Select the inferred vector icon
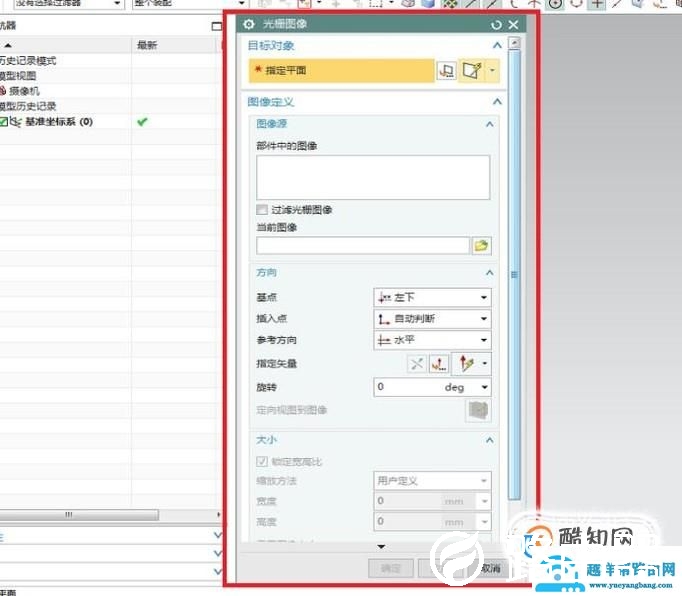682x596 pixels. (x=466, y=363)
